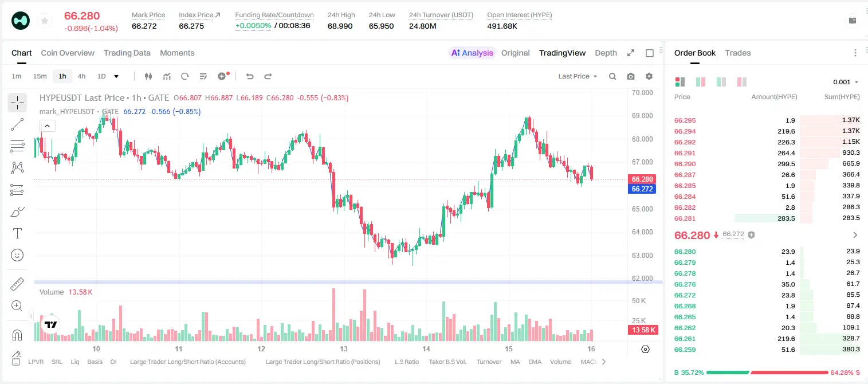This screenshot has height=384, width=868.
Task: Open the Coin Overview tab
Action: point(68,53)
